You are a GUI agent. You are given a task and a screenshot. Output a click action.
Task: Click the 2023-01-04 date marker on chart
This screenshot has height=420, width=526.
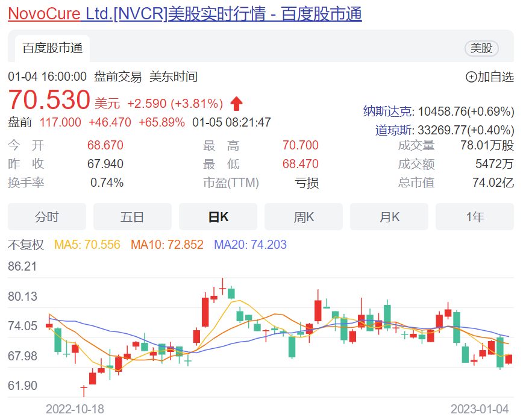click(480, 409)
